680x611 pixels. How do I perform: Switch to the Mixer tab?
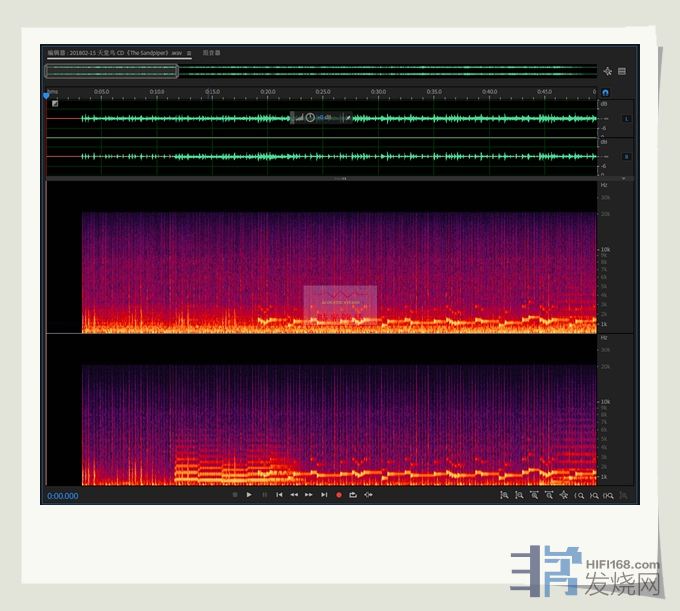point(212,53)
